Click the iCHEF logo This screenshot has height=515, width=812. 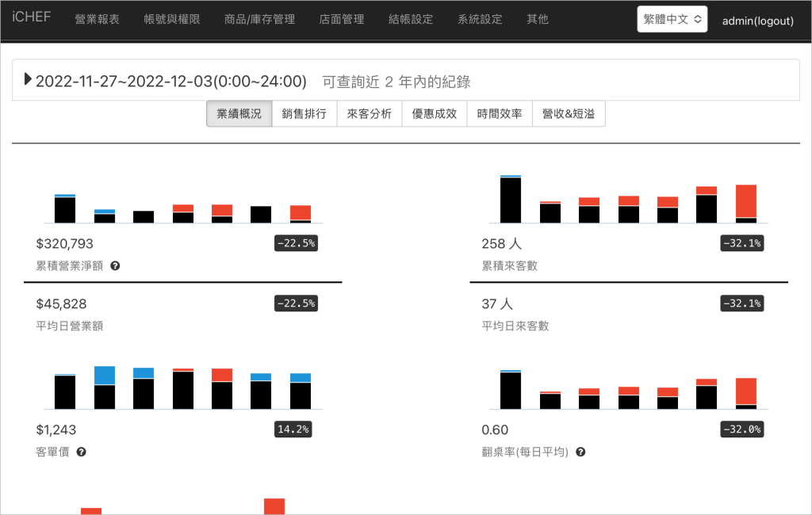32,17
